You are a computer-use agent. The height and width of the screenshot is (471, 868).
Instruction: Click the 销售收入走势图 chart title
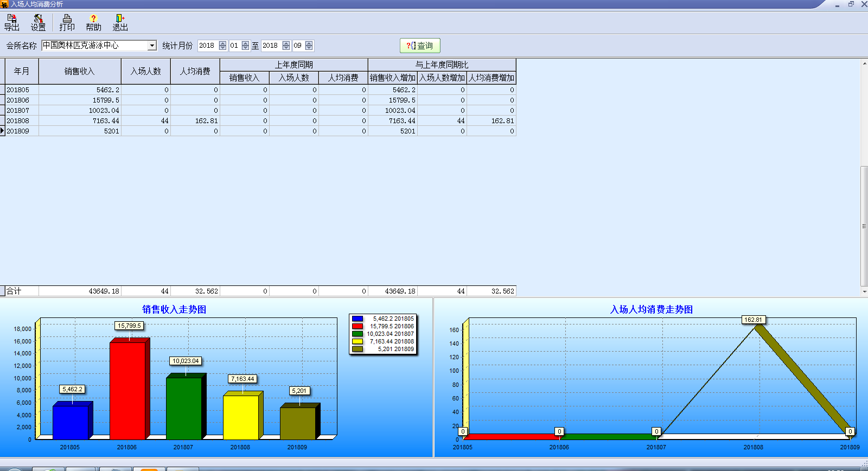[174, 309]
